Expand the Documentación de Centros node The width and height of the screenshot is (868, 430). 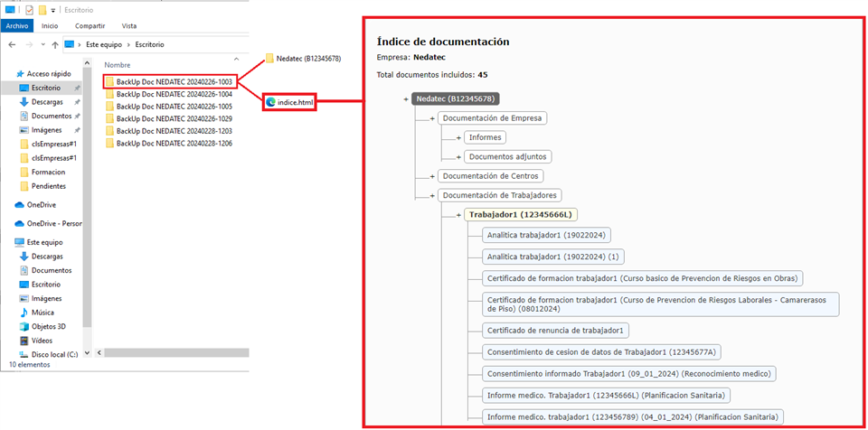coord(432,176)
